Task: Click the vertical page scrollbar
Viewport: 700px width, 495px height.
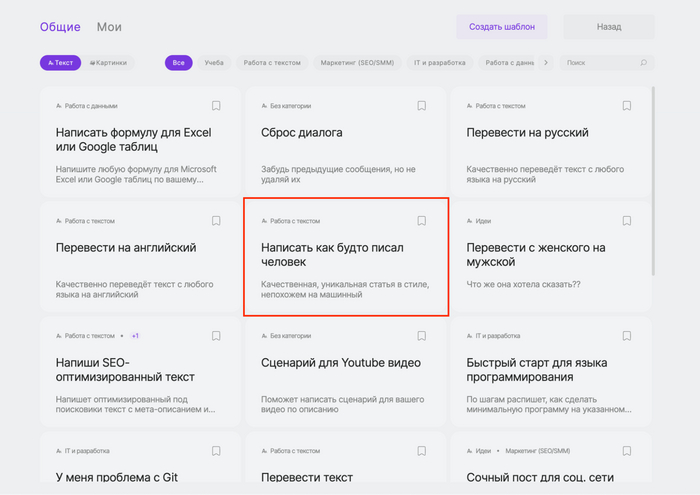Action: tap(654, 180)
